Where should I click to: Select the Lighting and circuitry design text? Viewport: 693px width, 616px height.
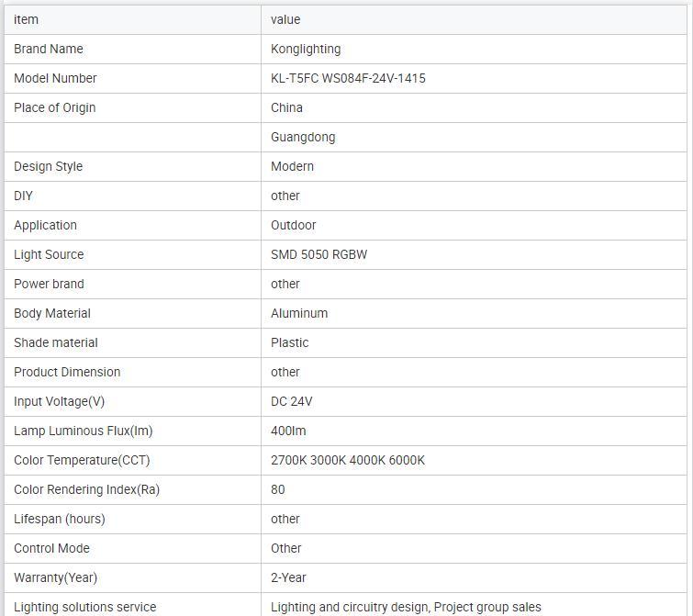click(x=350, y=607)
